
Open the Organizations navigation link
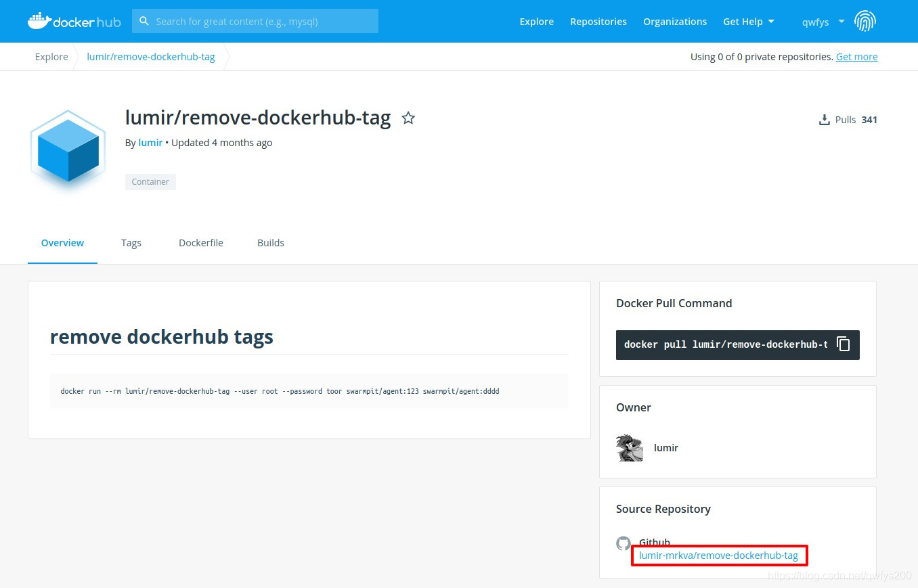(675, 22)
